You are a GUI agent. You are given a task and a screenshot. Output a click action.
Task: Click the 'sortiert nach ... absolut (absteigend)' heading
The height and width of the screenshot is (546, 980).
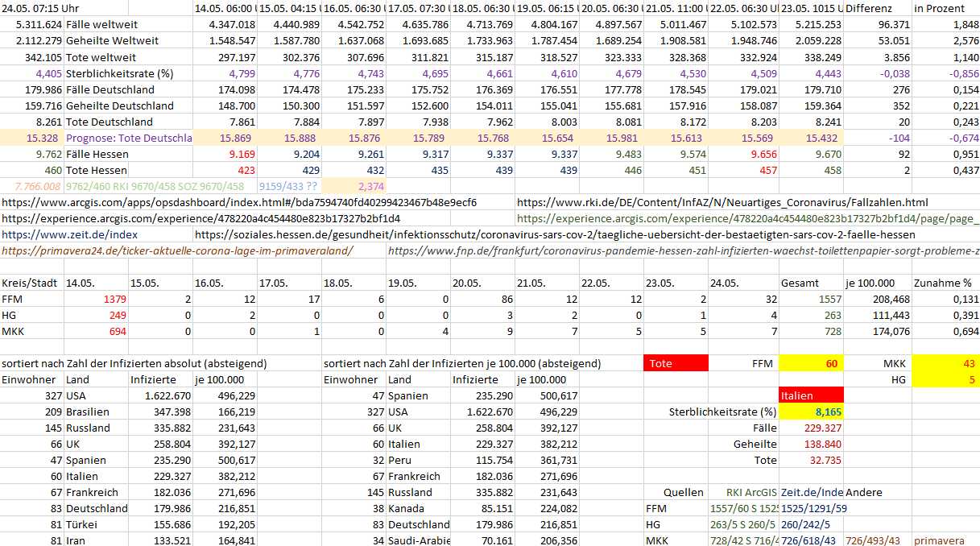[134, 363]
